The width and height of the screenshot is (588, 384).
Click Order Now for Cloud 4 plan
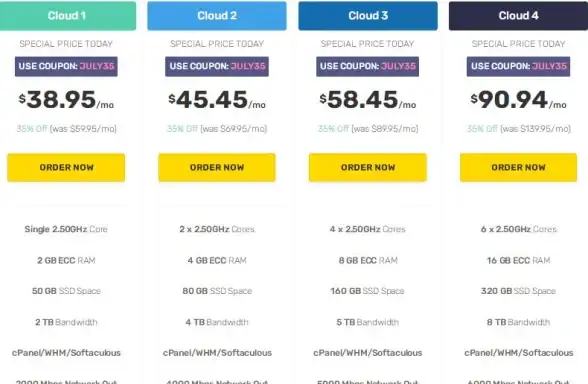pyautogui.click(x=518, y=167)
